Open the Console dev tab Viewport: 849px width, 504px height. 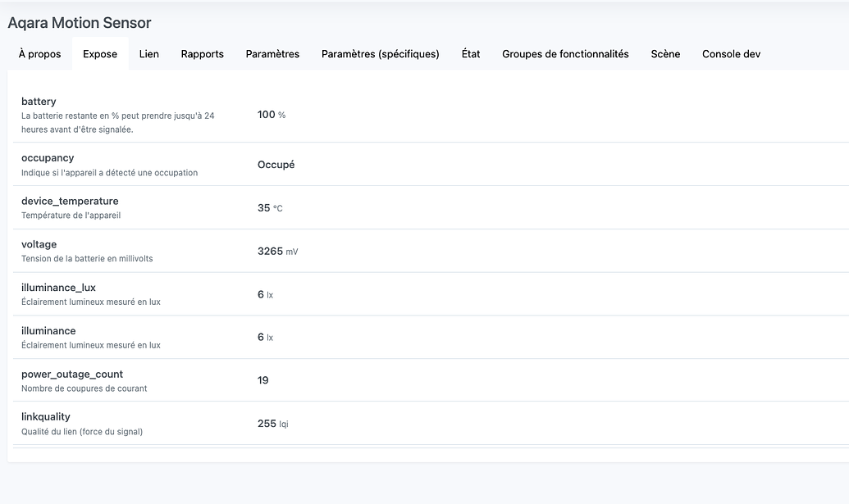coord(731,54)
